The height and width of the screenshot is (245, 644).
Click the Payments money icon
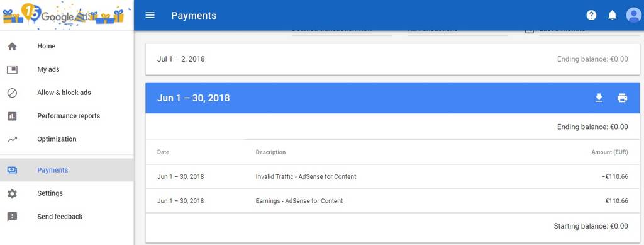[x=13, y=170]
